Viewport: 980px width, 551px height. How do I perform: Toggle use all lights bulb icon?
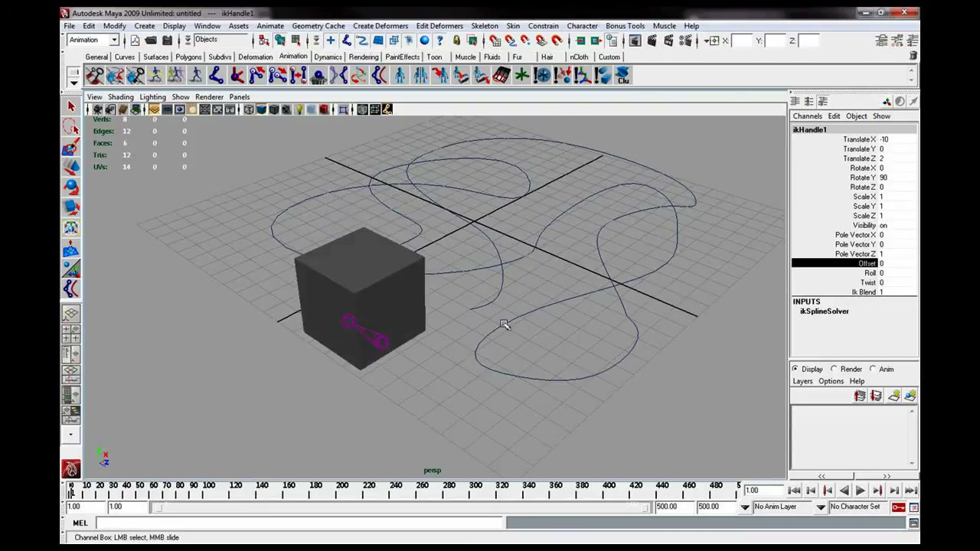point(299,109)
